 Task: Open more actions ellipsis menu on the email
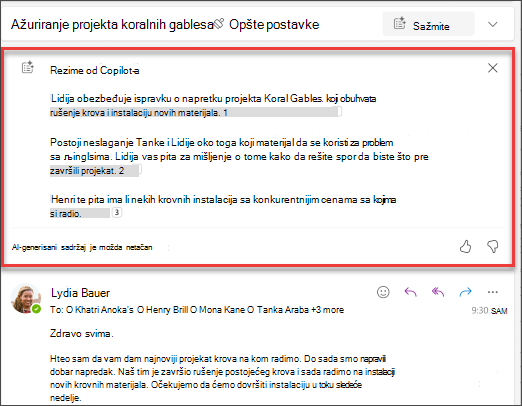click(x=493, y=292)
